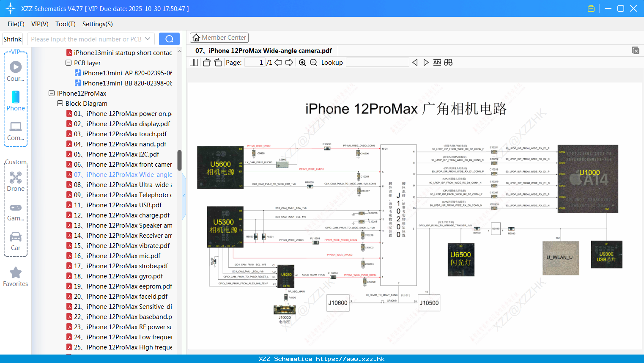Click the www.xzz.hk link in status bar
Image resolution: width=644 pixels, height=363 pixels.
click(x=350, y=359)
